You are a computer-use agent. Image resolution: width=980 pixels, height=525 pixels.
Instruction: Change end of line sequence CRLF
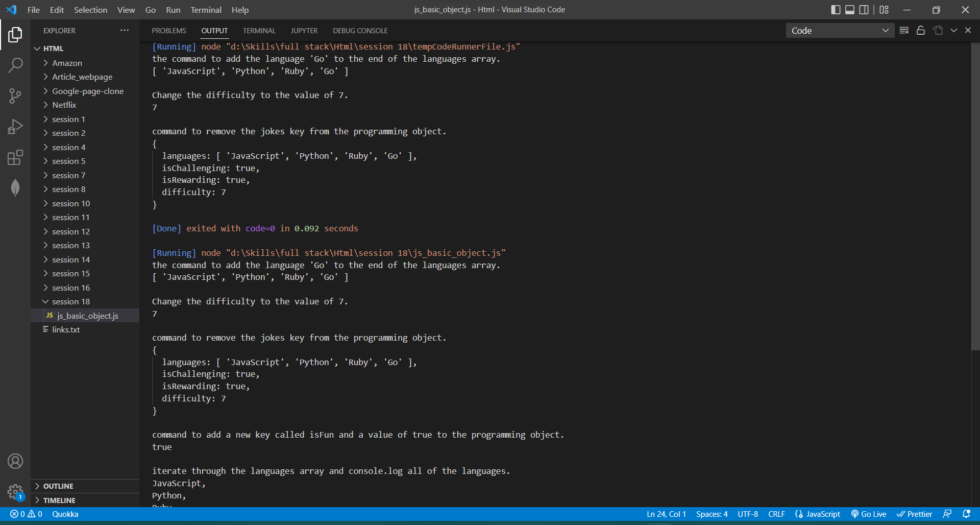(x=776, y=514)
